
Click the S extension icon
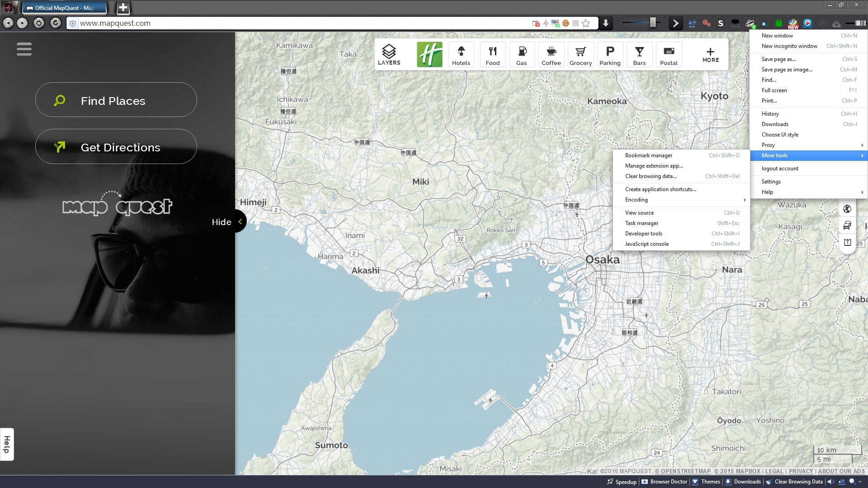pyautogui.click(x=721, y=23)
